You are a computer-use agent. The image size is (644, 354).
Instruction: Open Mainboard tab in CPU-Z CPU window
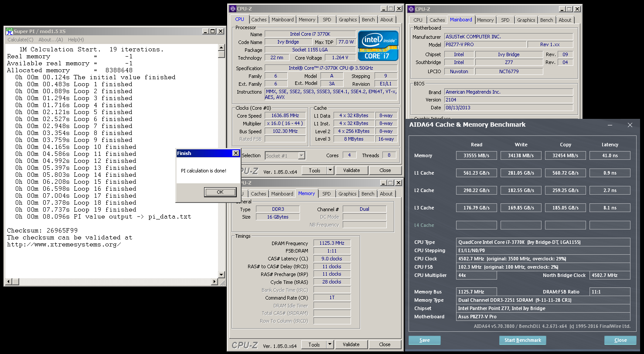(x=283, y=20)
